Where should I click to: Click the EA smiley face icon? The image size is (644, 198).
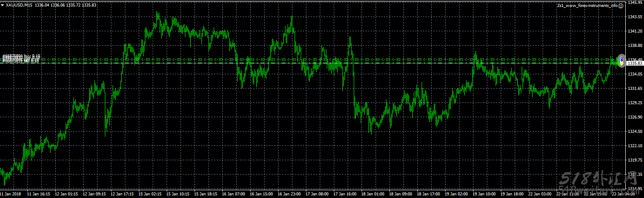click(621, 6)
